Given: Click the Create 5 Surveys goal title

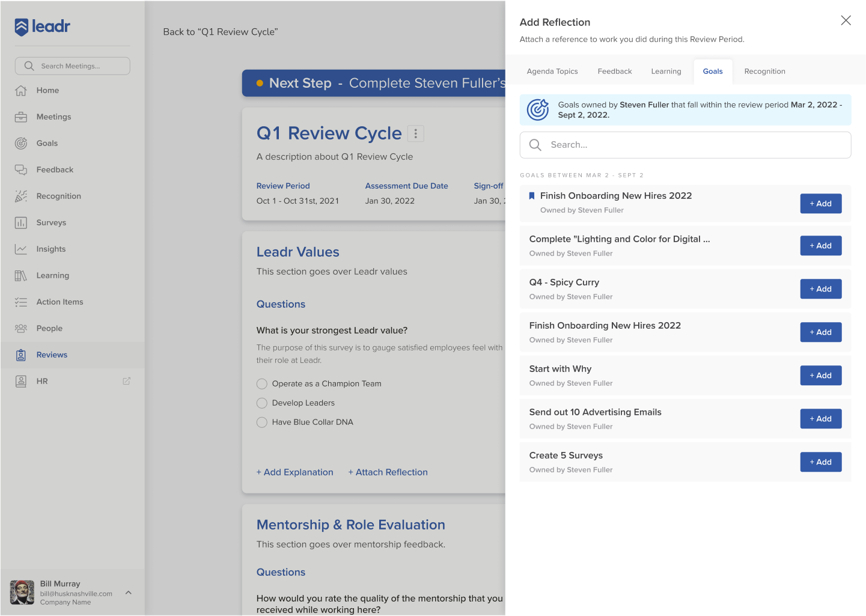Looking at the screenshot, I should [566, 456].
